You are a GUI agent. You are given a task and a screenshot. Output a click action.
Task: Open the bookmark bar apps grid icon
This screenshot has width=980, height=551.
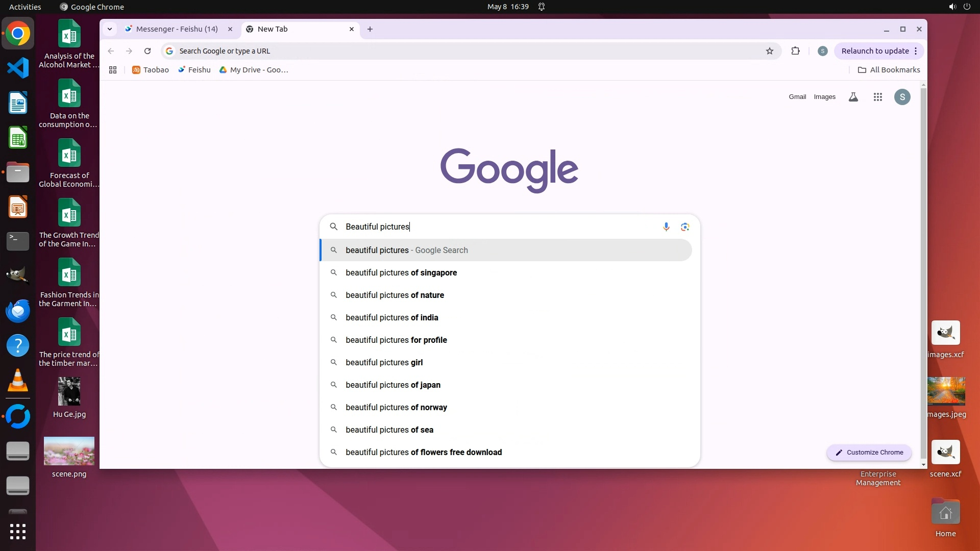click(113, 70)
